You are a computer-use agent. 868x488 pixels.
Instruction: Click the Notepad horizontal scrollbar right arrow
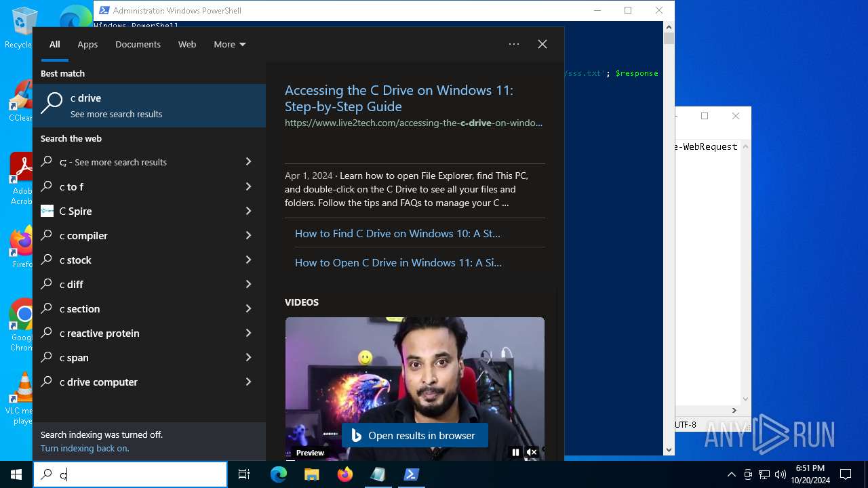click(x=734, y=410)
